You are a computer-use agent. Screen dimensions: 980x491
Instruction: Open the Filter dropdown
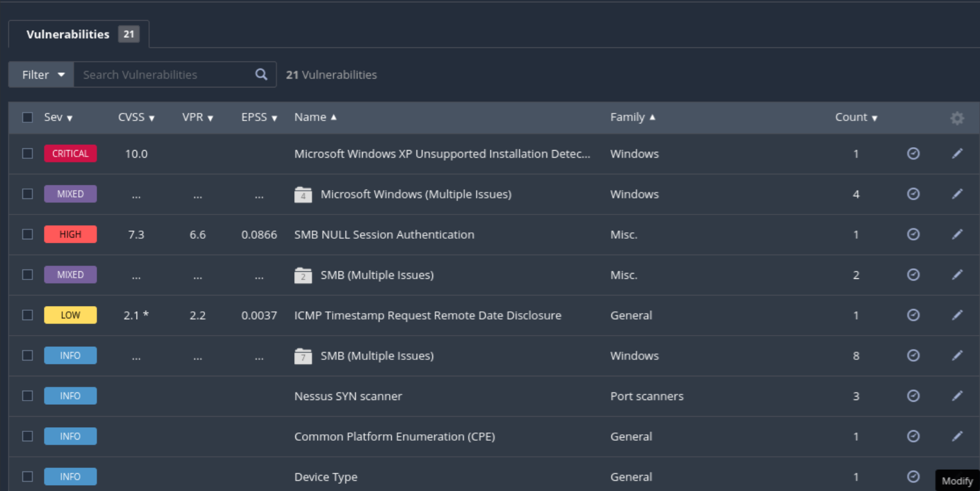[42, 74]
